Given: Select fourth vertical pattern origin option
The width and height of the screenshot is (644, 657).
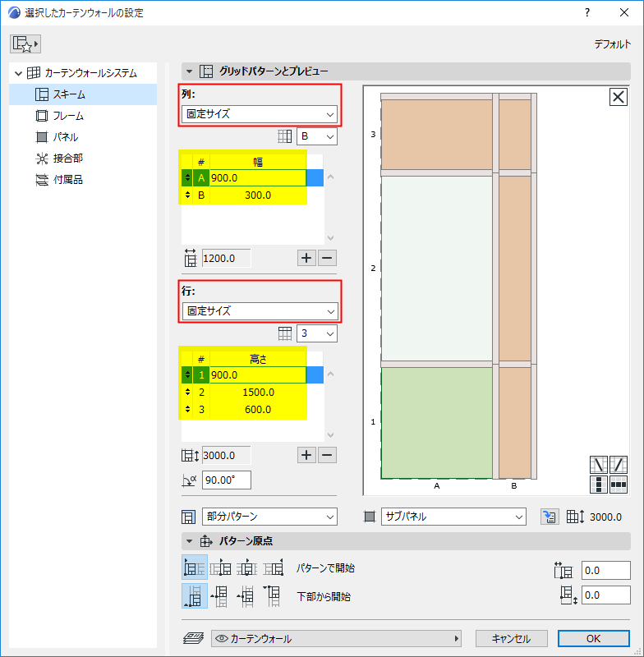Looking at the screenshot, I should click(x=273, y=596).
